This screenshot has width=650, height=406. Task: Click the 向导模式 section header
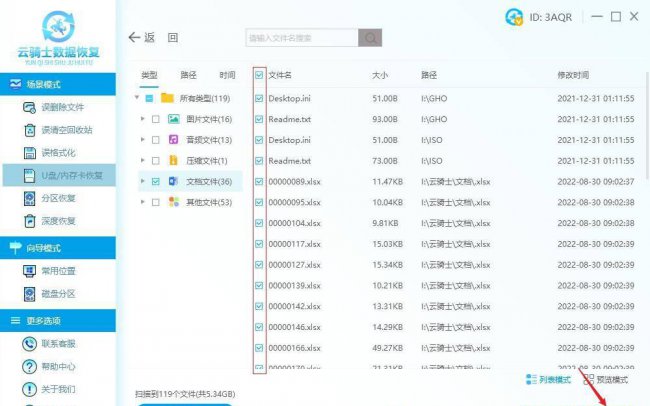58,248
